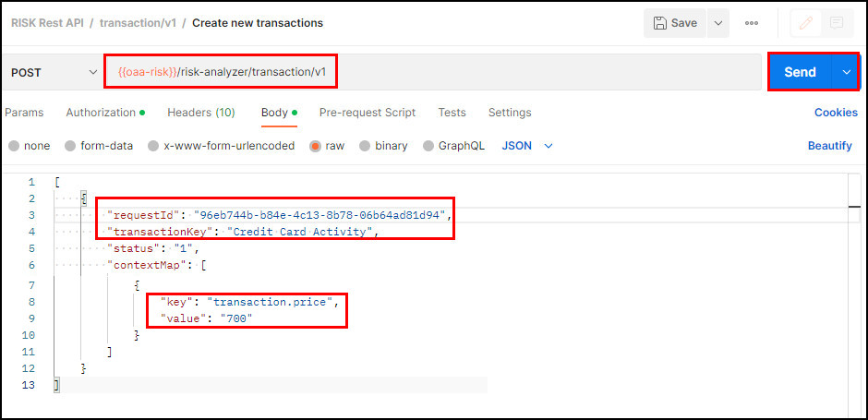The height and width of the screenshot is (420, 868).
Task: Switch to the Authorization tab
Action: 105,113
